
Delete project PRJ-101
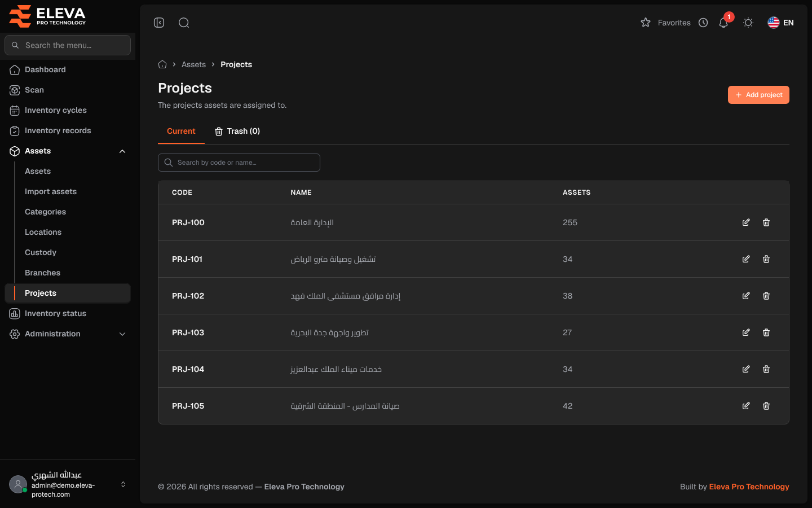click(x=766, y=259)
